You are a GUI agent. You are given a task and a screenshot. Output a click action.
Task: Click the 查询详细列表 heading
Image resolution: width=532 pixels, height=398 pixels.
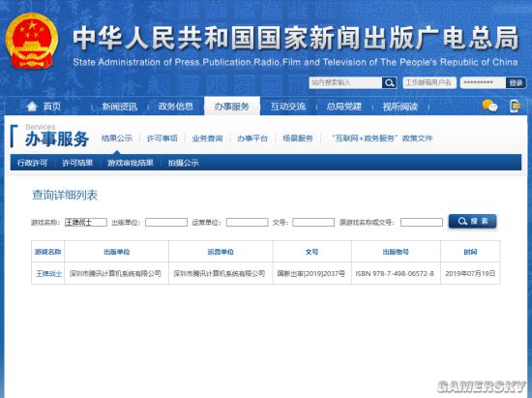(65, 195)
